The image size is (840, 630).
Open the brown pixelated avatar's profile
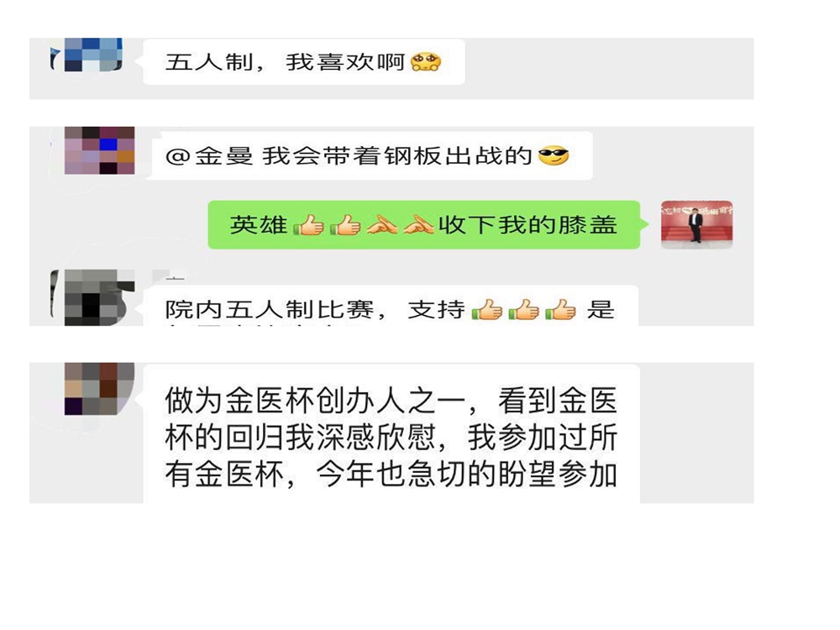99,389
